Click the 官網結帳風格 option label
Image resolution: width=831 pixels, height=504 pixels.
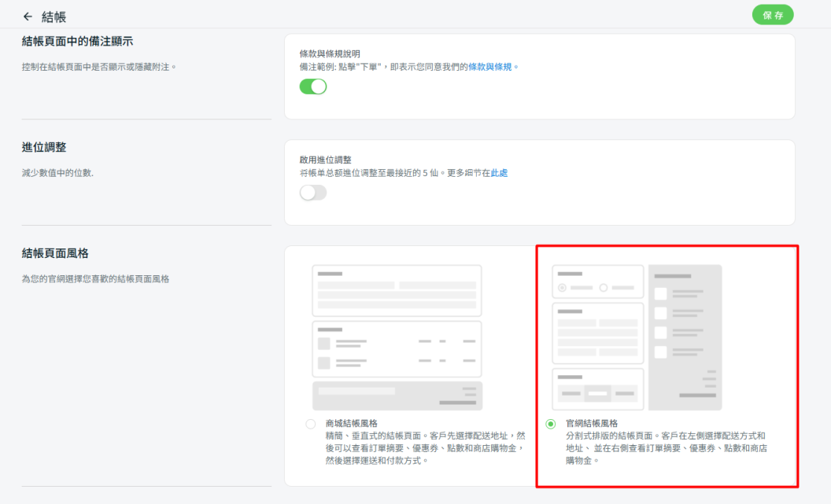(592, 423)
